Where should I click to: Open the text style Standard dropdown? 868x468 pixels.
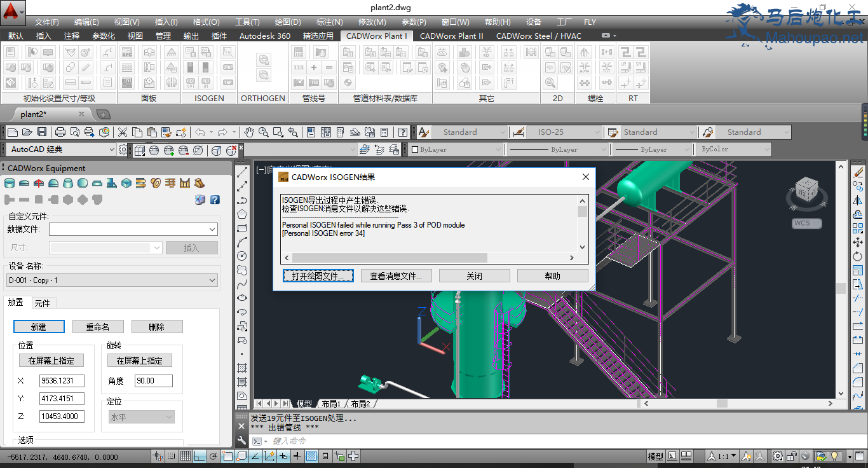click(x=469, y=132)
